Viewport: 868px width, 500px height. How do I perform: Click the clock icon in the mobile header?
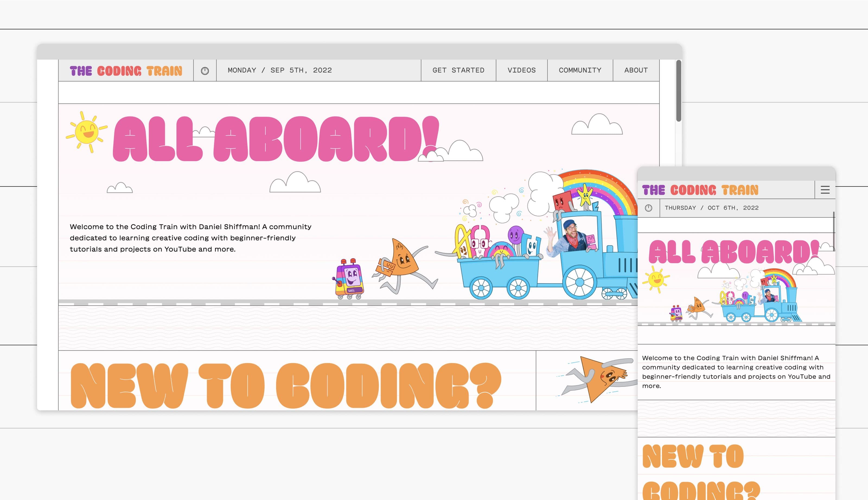click(x=649, y=208)
